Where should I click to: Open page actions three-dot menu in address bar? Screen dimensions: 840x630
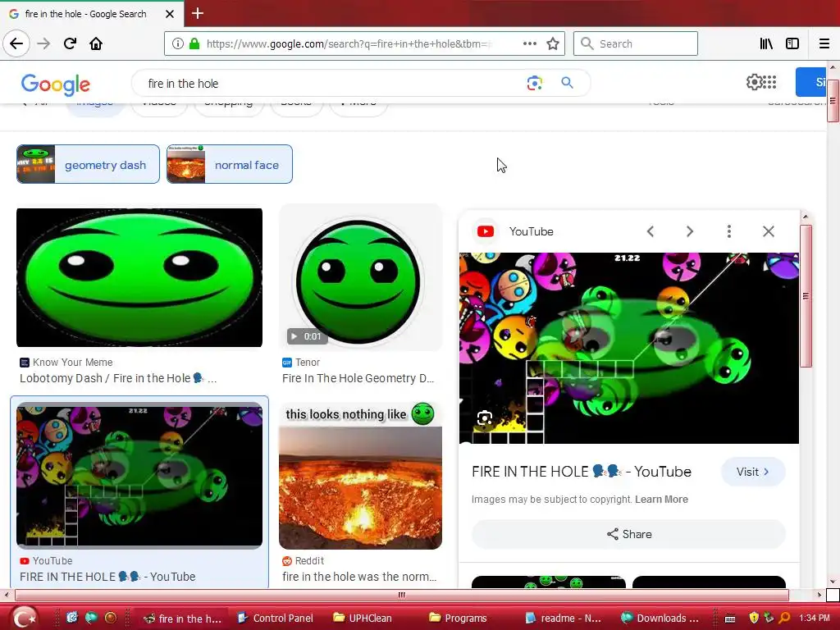click(x=529, y=43)
